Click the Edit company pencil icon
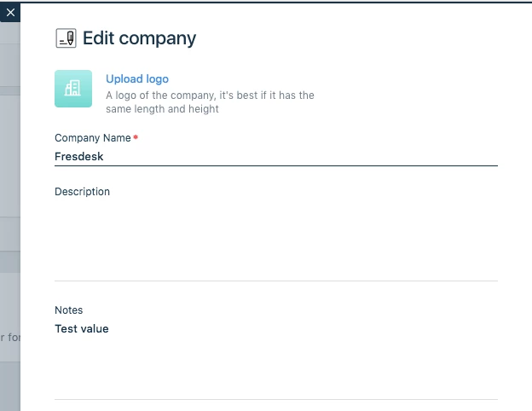This screenshot has width=532, height=411. 66,38
